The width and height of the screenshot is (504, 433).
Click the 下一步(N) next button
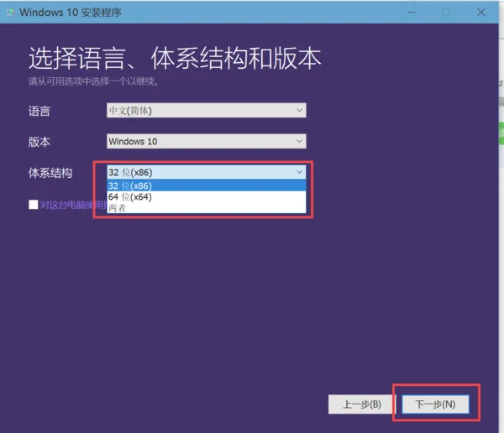(435, 404)
